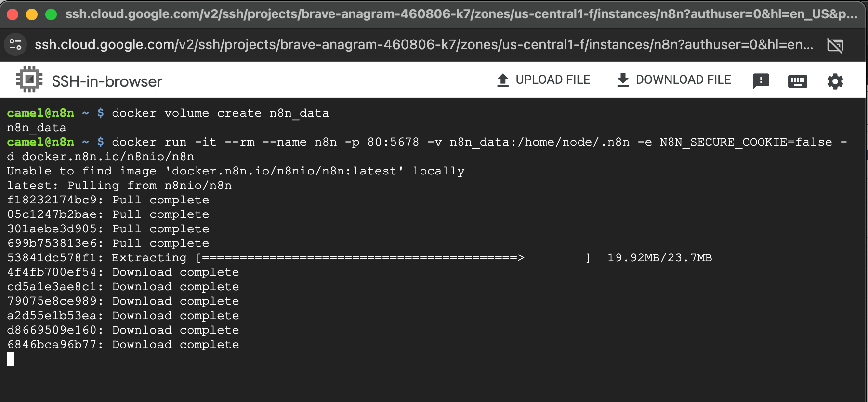Click the blocked media icon beside the URL

tap(835, 45)
